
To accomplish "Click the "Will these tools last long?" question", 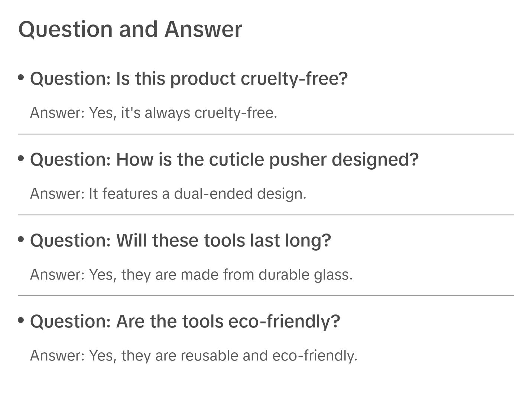I will (180, 241).
